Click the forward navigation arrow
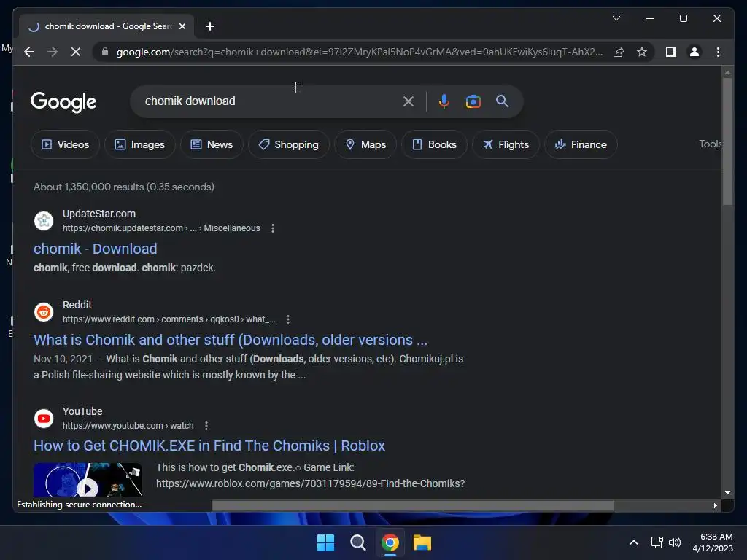747x560 pixels. pos(53,52)
